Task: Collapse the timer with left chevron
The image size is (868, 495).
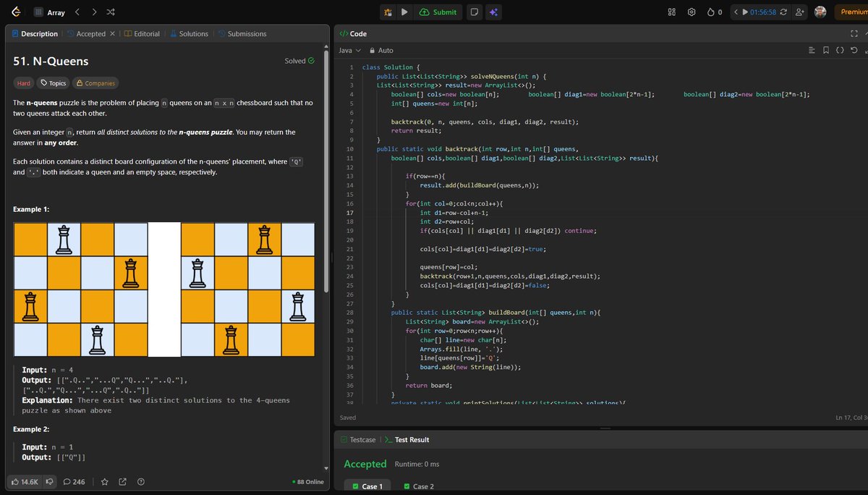Action: tap(736, 12)
